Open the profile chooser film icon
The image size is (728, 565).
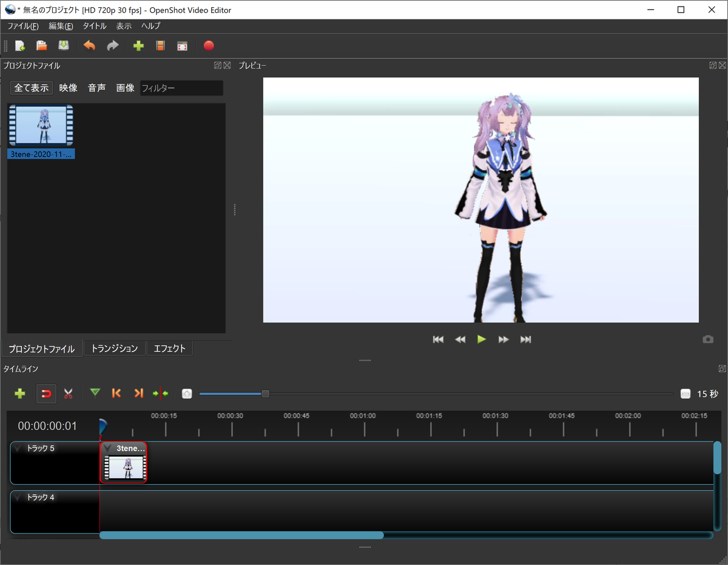click(160, 46)
